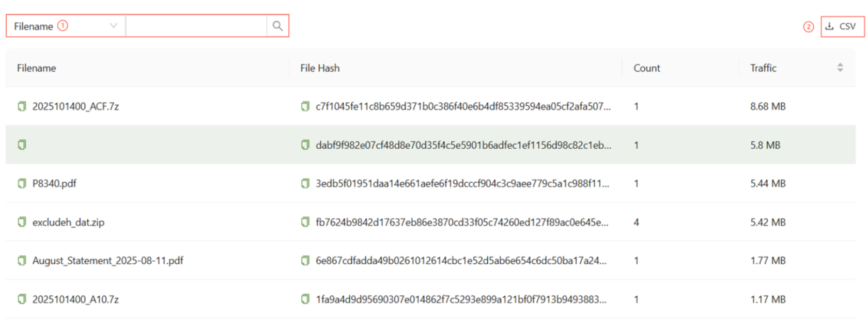Click the search magnifier icon
The width and height of the screenshot is (868, 319).
277,26
